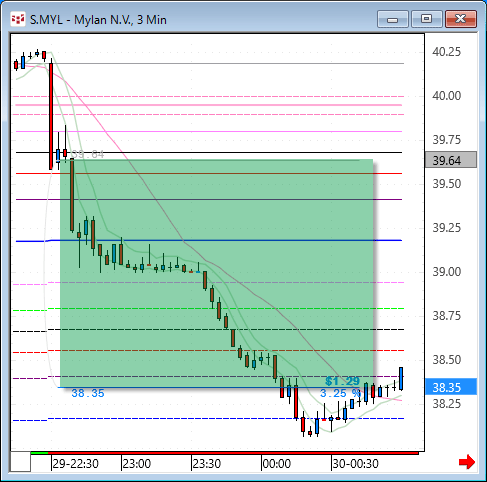
Task: Click the gray 39.64 price marker on axis
Action: pyautogui.click(x=451, y=160)
